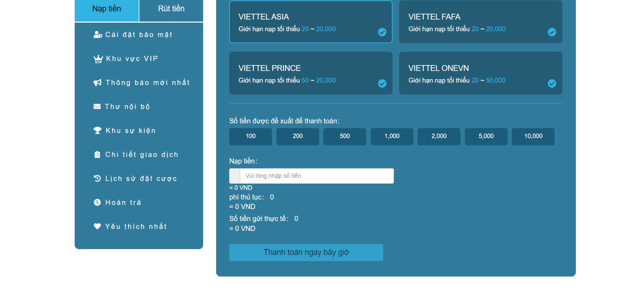Switch to the Rút tiền tab

[x=171, y=10]
